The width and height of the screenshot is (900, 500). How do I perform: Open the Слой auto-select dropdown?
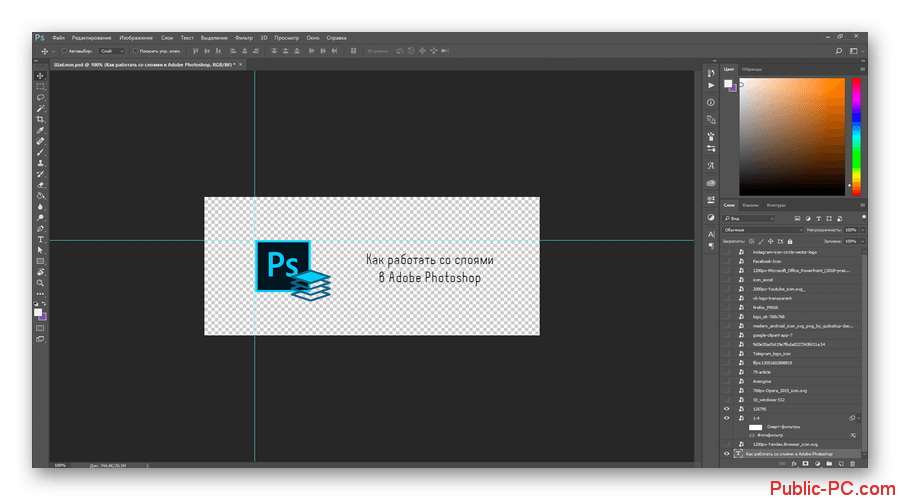coord(112,51)
